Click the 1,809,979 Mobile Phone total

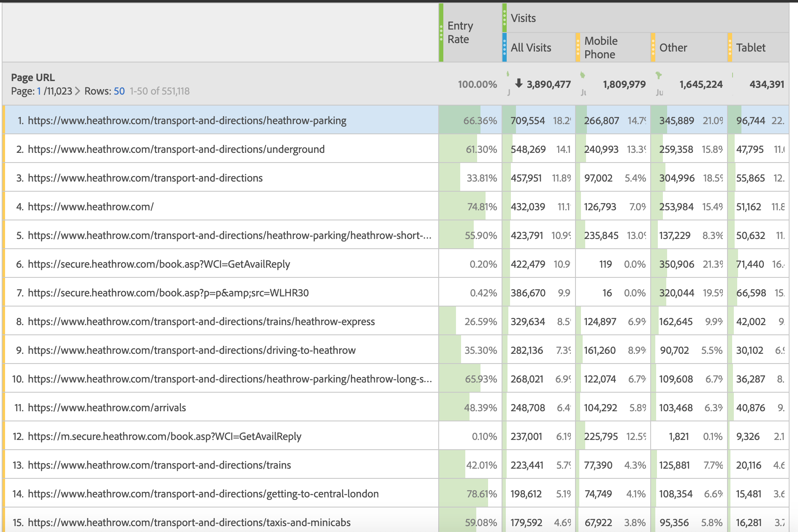click(x=624, y=84)
